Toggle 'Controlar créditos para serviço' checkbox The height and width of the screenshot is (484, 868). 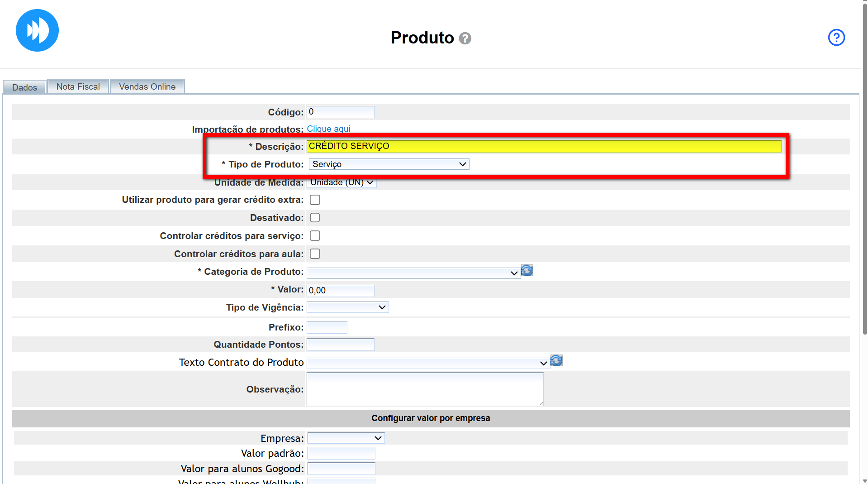coord(315,236)
